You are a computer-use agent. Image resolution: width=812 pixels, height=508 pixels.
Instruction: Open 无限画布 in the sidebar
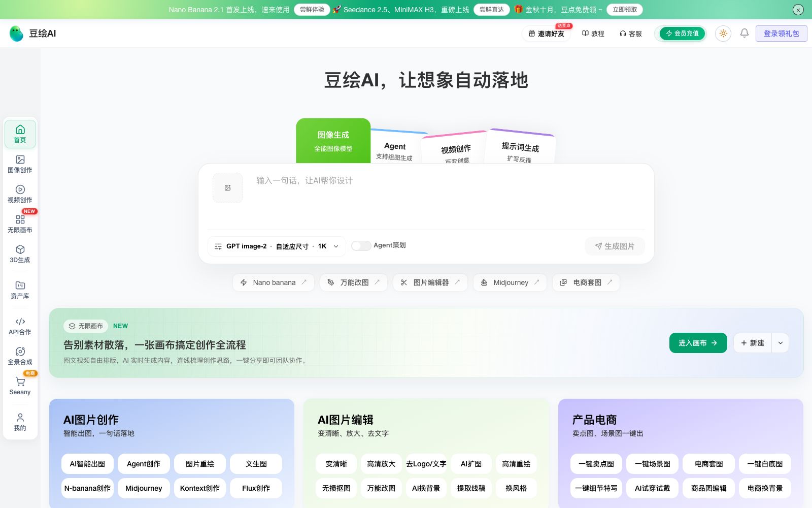pyautogui.click(x=20, y=224)
